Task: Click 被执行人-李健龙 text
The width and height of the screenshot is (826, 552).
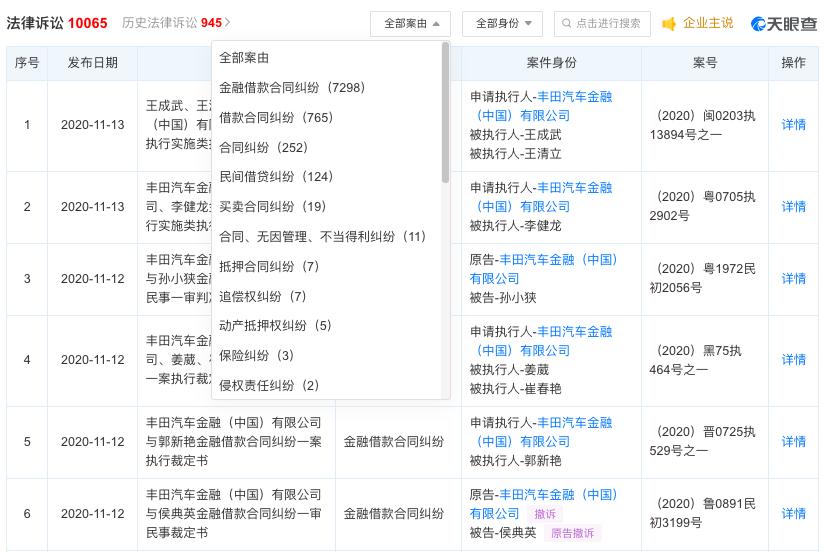Action: click(x=515, y=226)
